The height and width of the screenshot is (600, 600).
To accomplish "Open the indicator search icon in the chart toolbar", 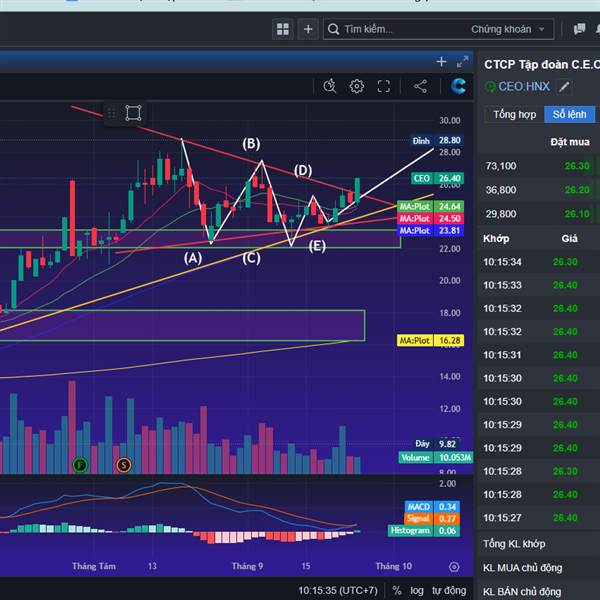I will point(329,86).
